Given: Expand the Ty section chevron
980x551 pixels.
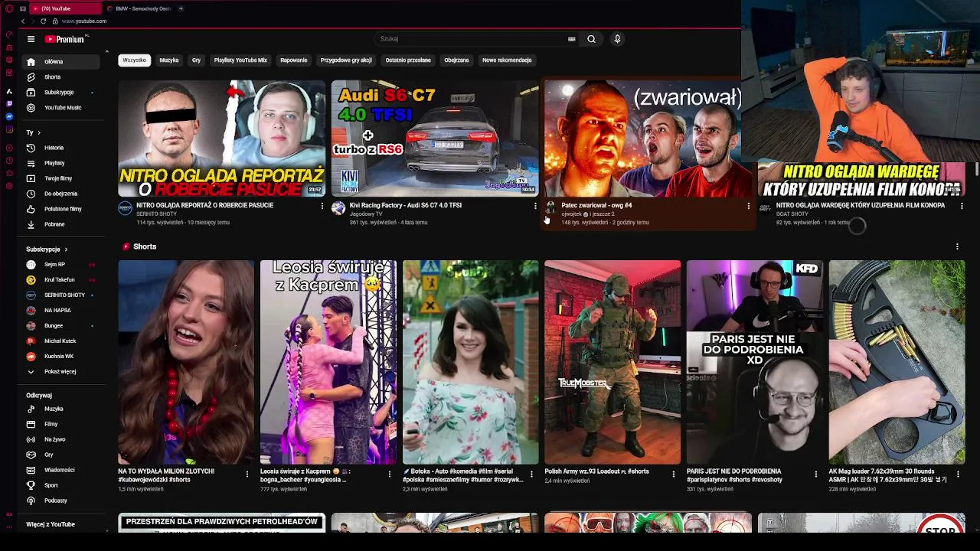Looking at the screenshot, I should pos(38,132).
